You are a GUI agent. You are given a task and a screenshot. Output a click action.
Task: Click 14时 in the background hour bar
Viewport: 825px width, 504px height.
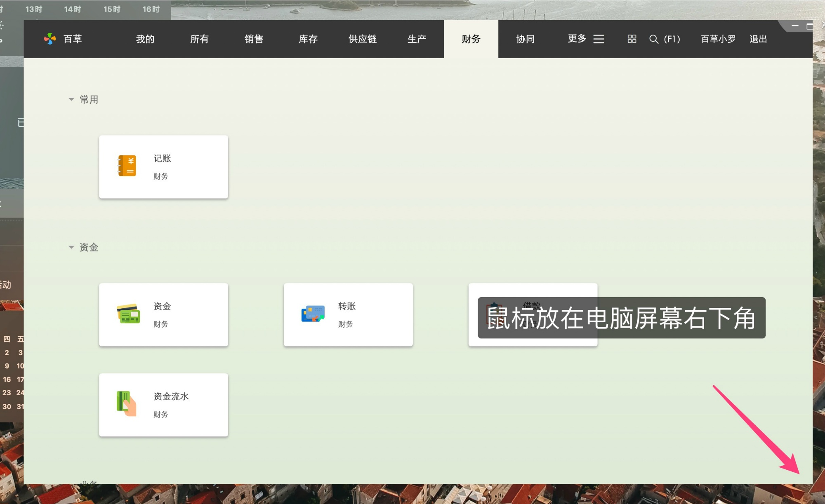pos(73,9)
